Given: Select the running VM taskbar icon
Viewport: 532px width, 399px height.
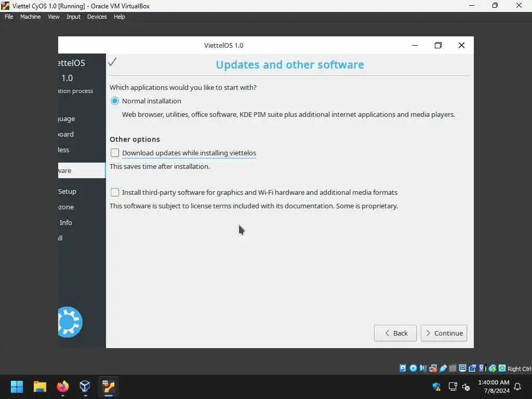Looking at the screenshot, I should [109, 387].
